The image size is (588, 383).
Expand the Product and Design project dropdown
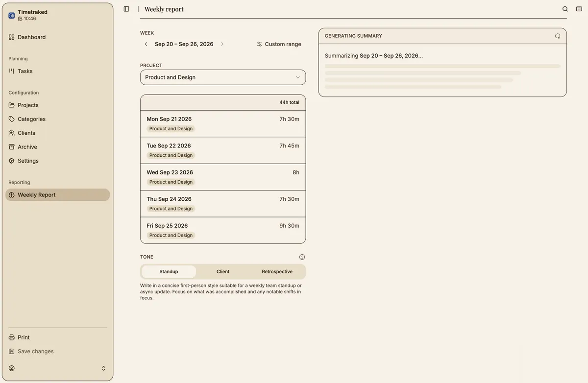point(223,77)
